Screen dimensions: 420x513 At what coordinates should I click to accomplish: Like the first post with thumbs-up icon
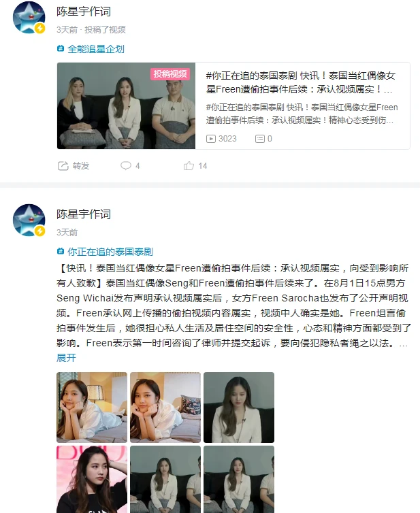[189, 165]
